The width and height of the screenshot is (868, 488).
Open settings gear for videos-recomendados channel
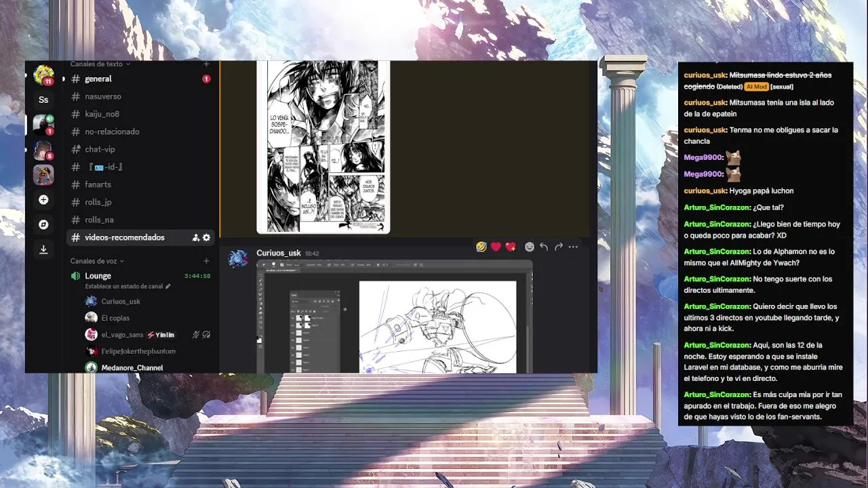[206, 238]
